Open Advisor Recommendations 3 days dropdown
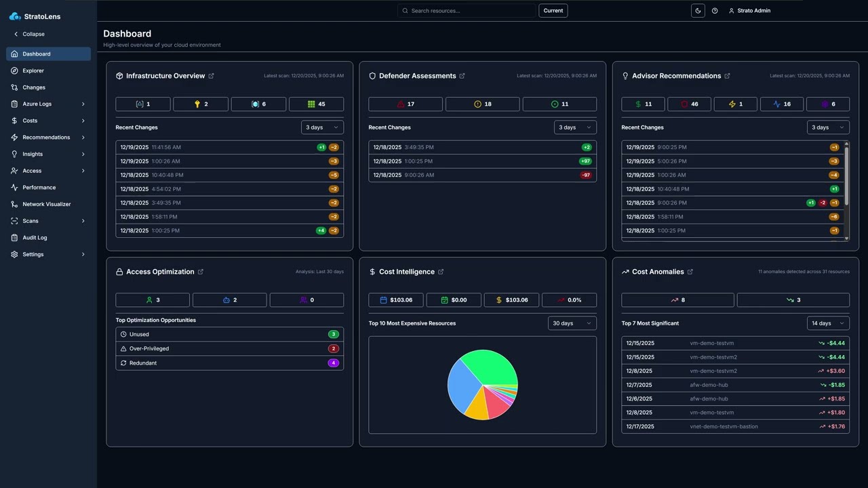The height and width of the screenshot is (488, 868). point(828,127)
